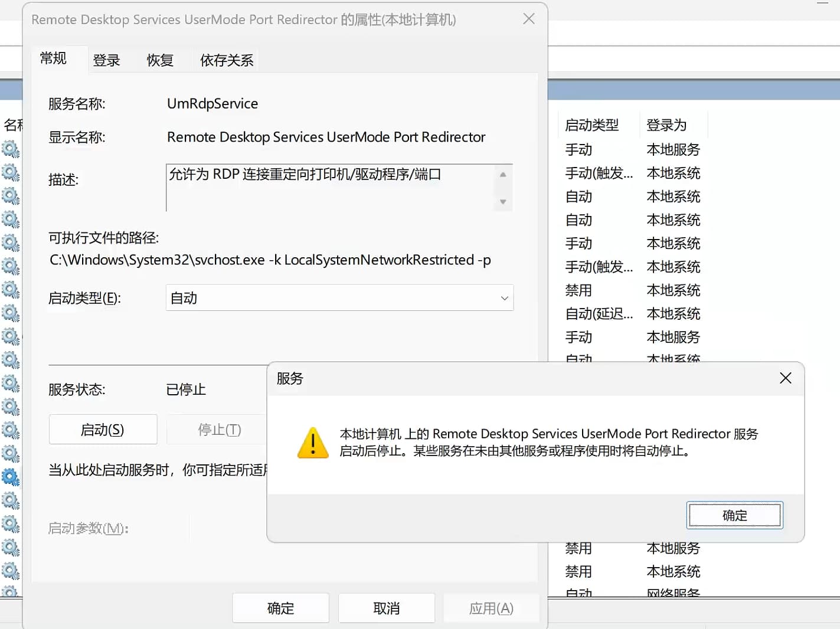Click the yellow warning icon in the 服务 message box
840x629 pixels.
pos(313,443)
